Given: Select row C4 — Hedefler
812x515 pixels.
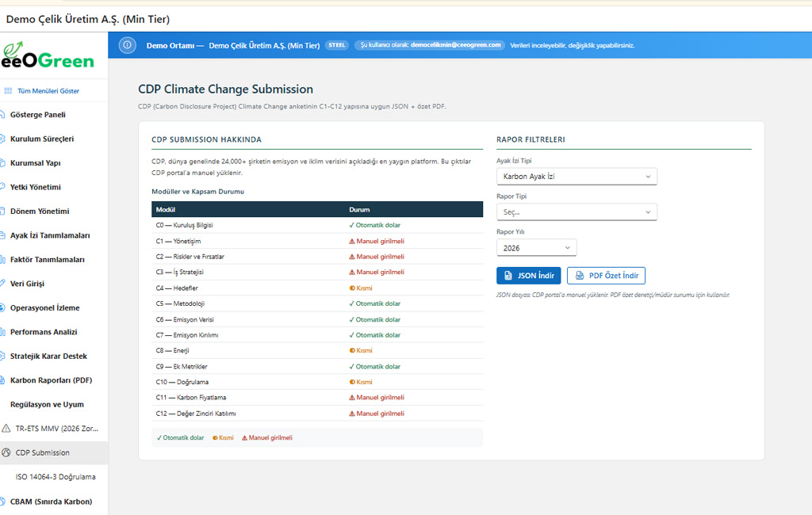Looking at the screenshot, I should coord(317,288).
